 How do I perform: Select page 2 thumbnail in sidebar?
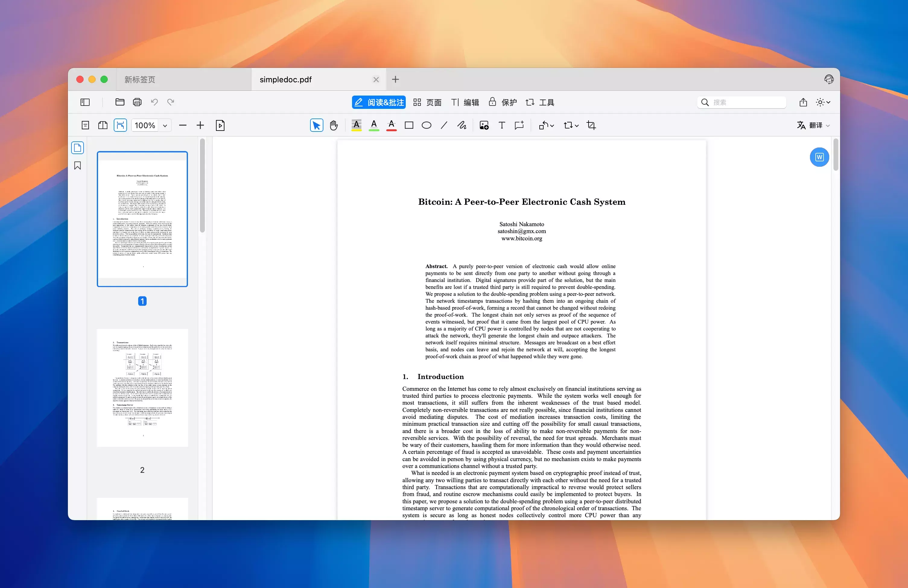point(142,387)
